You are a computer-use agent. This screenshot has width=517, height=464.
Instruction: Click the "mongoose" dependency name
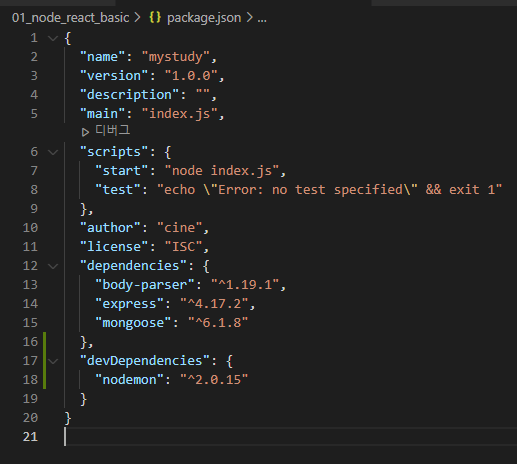tap(133, 323)
